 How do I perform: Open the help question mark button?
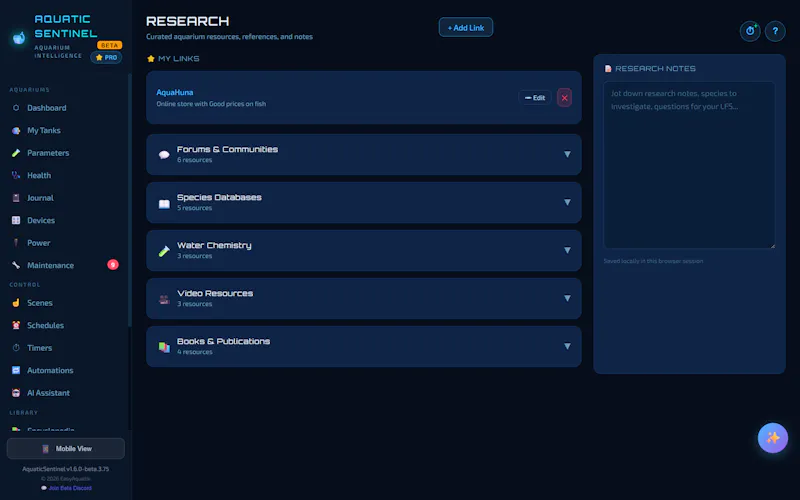775,31
